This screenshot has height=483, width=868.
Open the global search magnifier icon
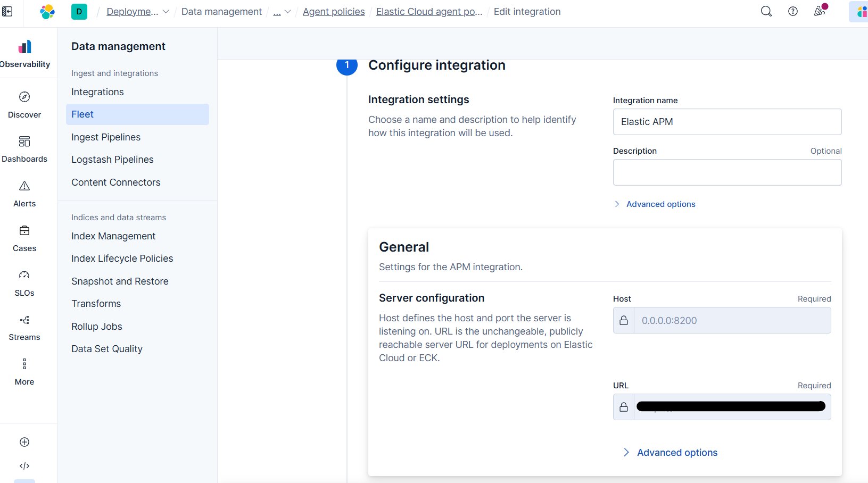click(766, 11)
